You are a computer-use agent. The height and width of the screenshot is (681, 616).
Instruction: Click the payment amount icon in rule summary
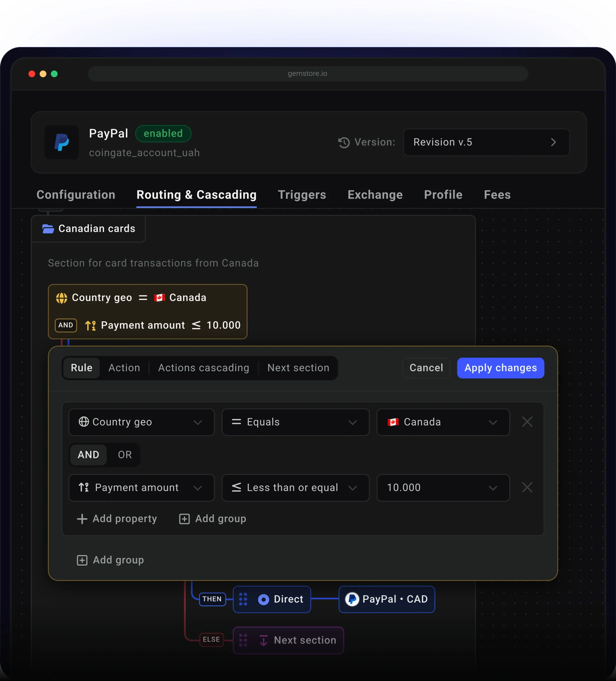pos(90,325)
